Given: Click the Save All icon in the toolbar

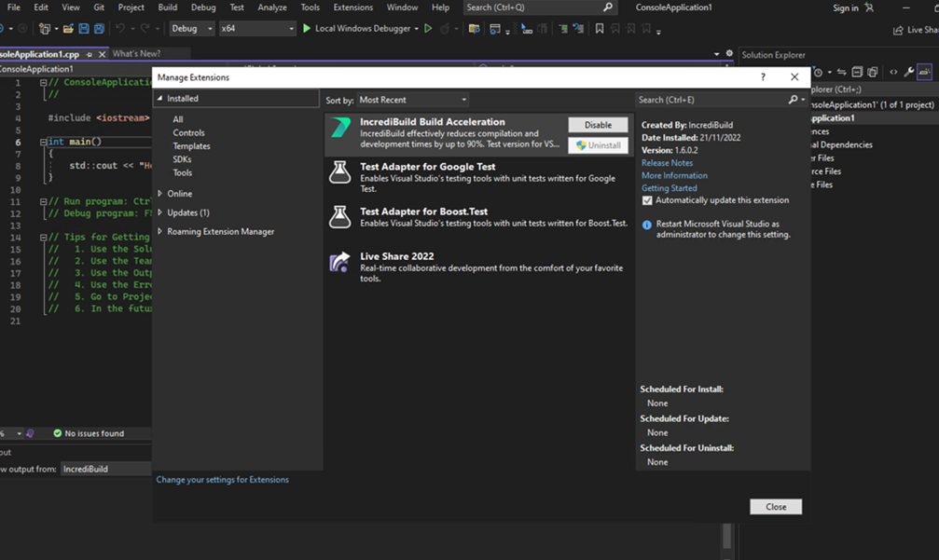Looking at the screenshot, I should pyautogui.click(x=100, y=29).
